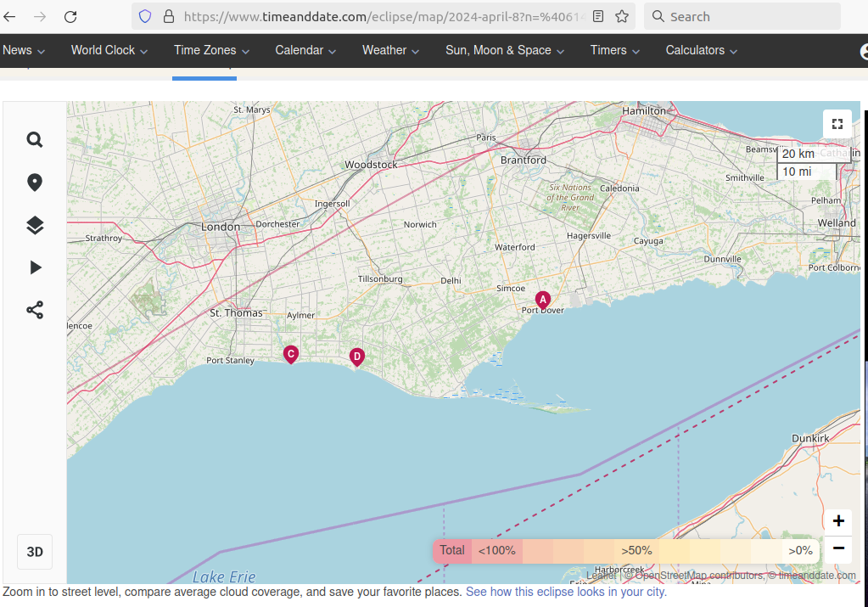868x607 pixels.
Task: Open "See how this eclipse looks in your city" link
Action: (566, 592)
